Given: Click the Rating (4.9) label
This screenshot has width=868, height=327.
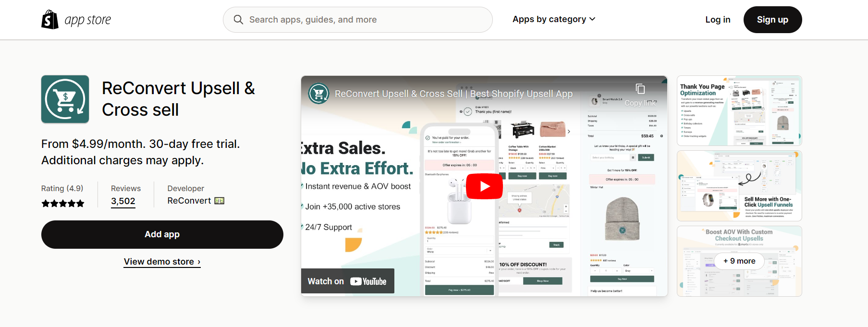Looking at the screenshot, I should 62,188.
